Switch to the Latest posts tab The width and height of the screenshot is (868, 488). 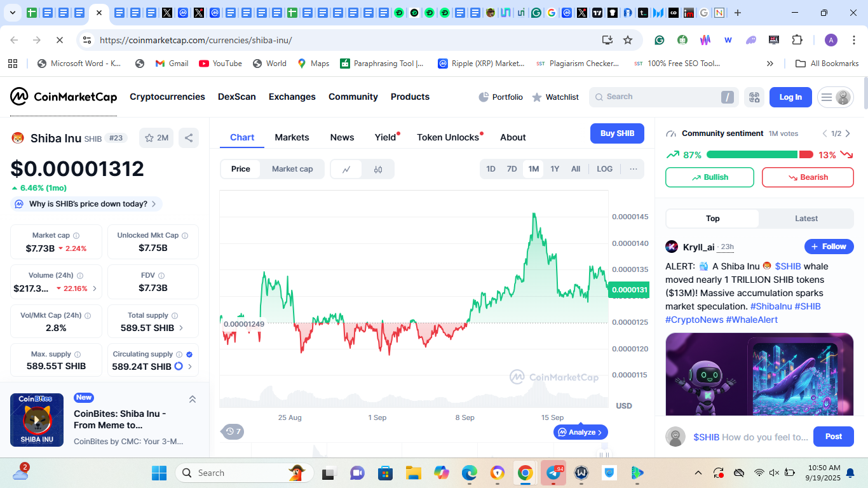point(806,219)
